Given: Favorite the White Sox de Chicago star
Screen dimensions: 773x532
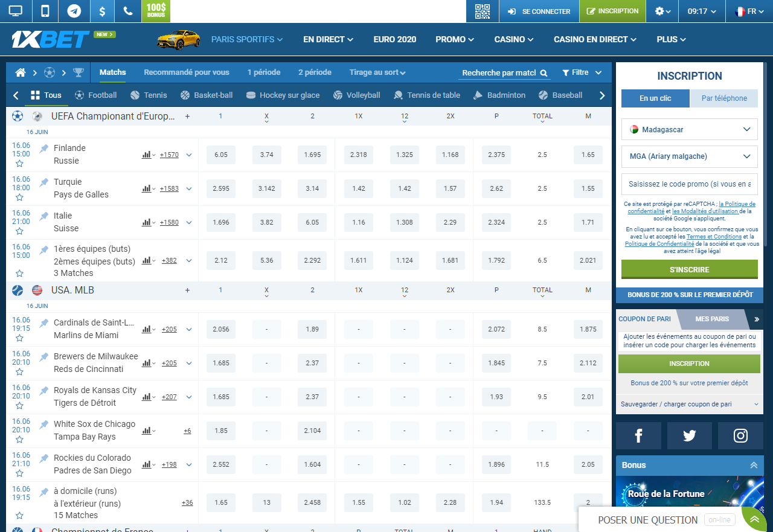Looking at the screenshot, I should tap(19, 440).
